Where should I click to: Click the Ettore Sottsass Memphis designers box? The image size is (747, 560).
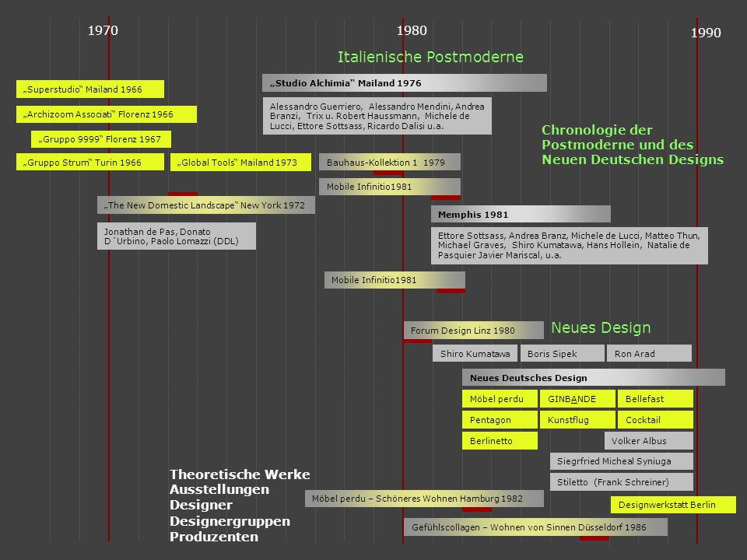[x=570, y=246]
